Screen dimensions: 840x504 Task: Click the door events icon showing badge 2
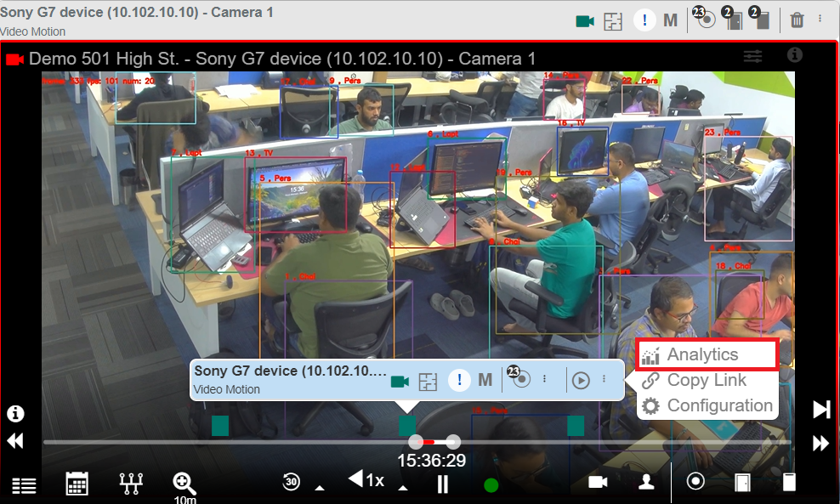coord(733,19)
